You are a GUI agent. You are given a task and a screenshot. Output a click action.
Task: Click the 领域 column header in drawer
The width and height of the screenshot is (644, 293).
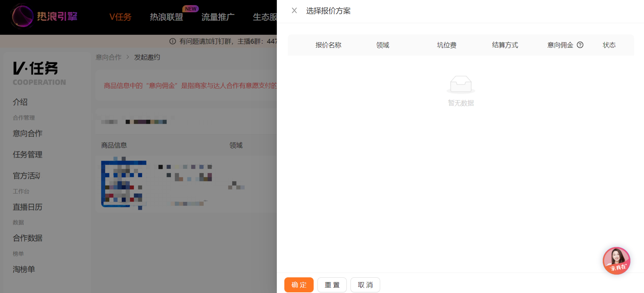383,45
